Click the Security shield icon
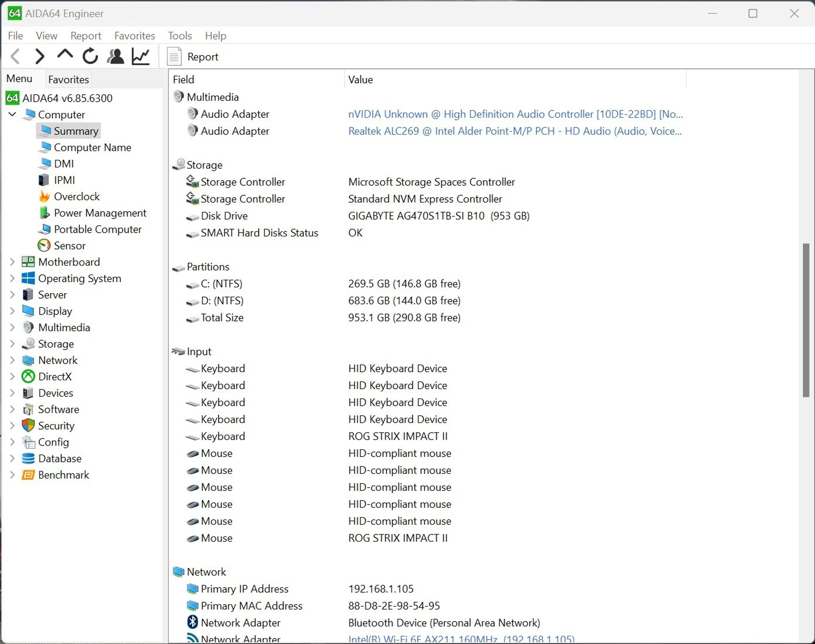The width and height of the screenshot is (815, 644). click(28, 426)
